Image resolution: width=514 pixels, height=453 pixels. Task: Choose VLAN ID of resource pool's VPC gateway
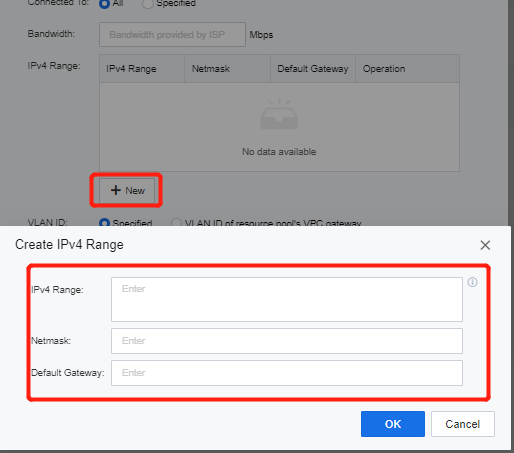176,222
